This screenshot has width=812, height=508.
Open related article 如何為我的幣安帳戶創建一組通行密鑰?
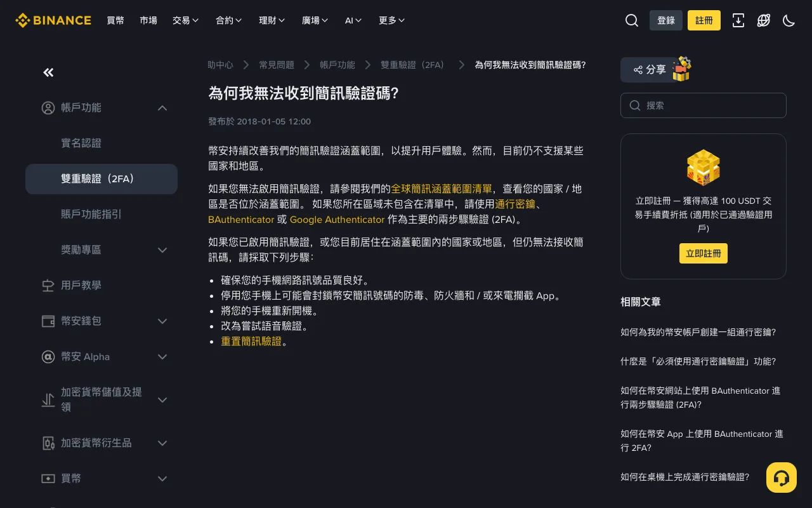coord(698,332)
